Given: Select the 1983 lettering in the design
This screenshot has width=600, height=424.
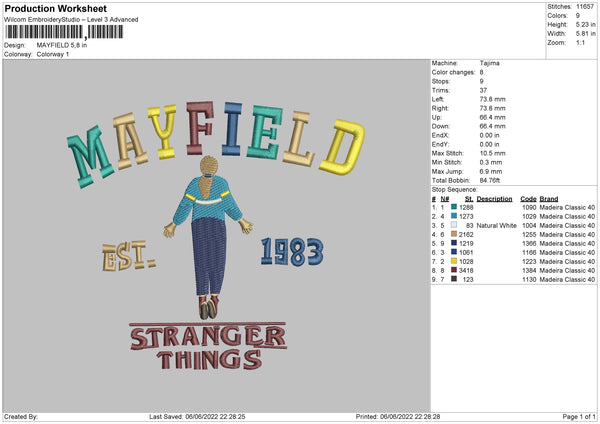Looking at the screenshot, I should click(292, 251).
